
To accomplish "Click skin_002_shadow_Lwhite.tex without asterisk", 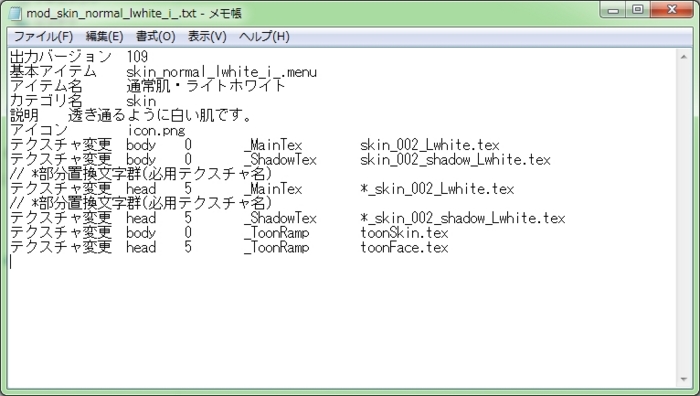I will coord(455,160).
